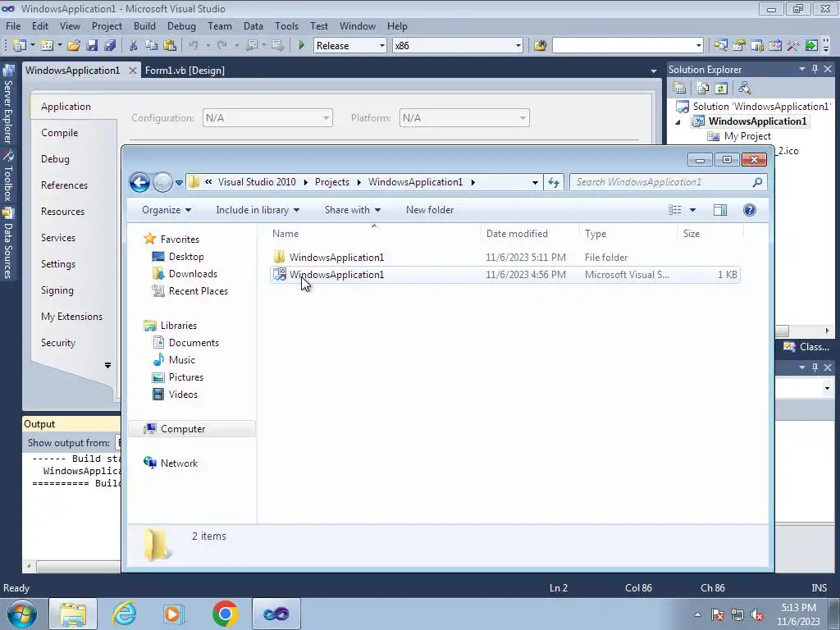The width and height of the screenshot is (840, 630).
Task: Open the Build menu
Action: click(144, 25)
